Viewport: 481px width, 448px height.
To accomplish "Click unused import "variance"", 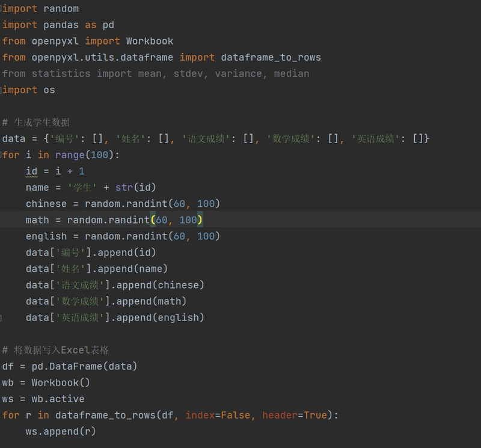I will click(238, 73).
